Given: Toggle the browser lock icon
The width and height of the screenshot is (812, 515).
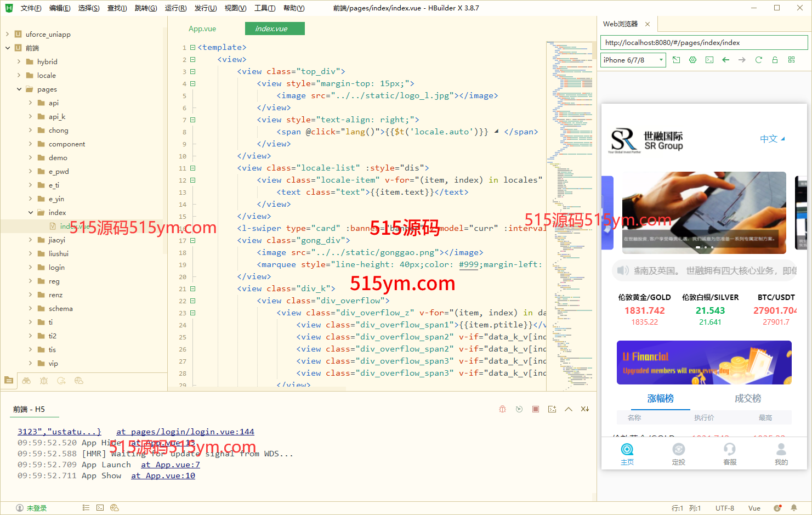Looking at the screenshot, I should click(775, 60).
